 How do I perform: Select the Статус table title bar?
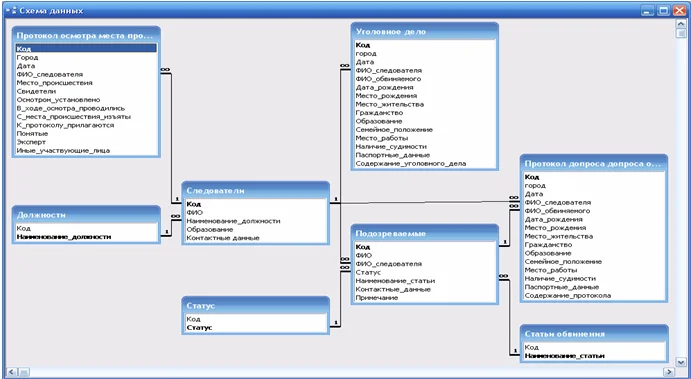coord(256,306)
